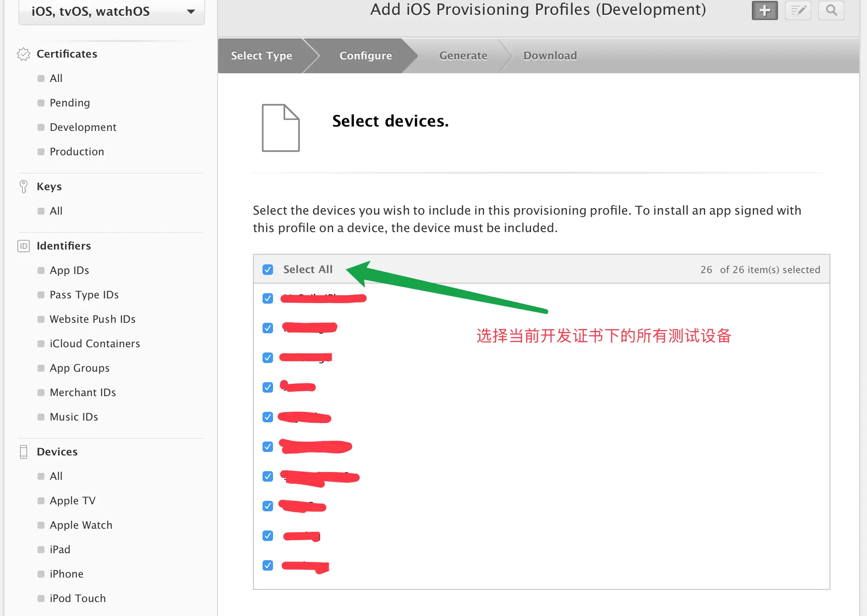Click the plus add profile icon

click(x=765, y=10)
